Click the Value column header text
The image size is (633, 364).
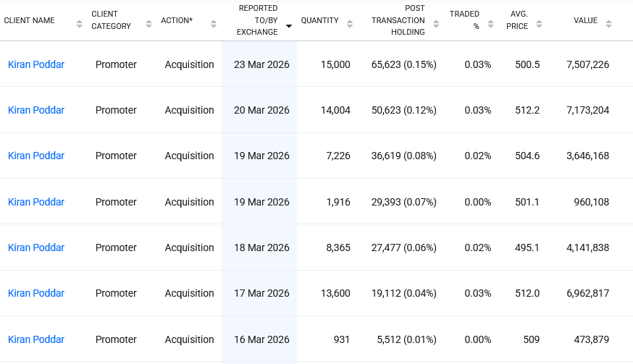585,20
